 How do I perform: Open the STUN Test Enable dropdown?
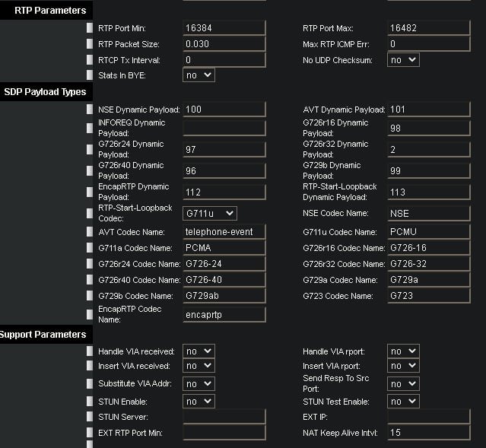pyautogui.click(x=403, y=401)
